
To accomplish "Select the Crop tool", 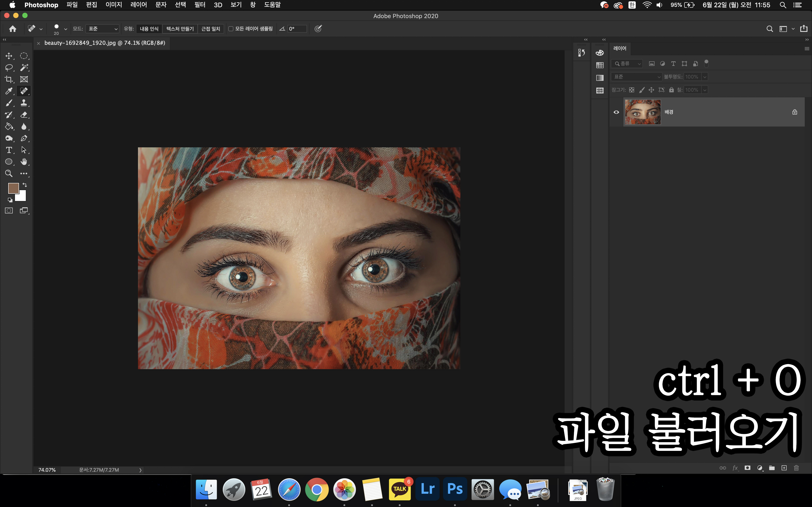I will 9,79.
